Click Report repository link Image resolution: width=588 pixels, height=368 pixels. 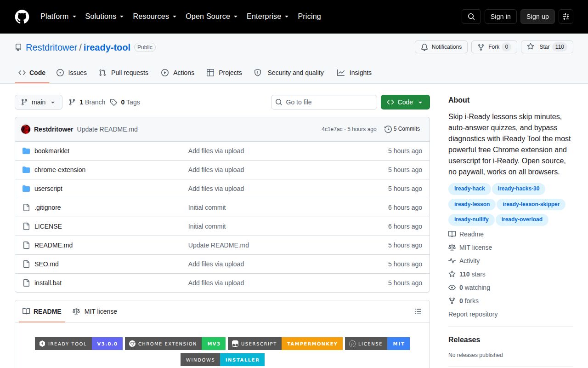[473, 314]
